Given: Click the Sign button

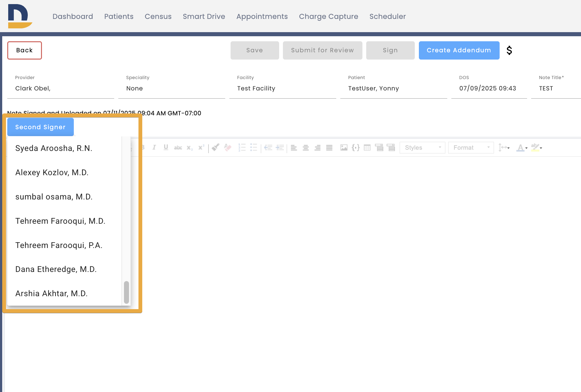Looking at the screenshot, I should coord(390,50).
